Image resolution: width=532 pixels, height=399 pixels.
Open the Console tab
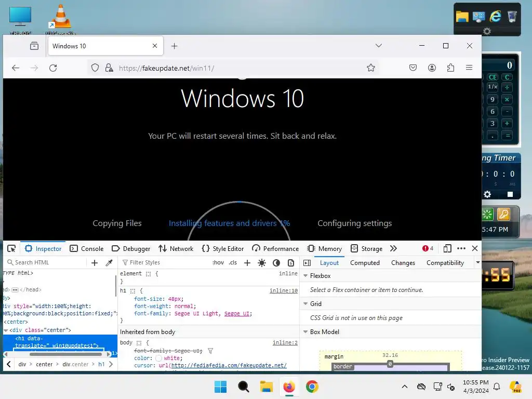(87, 249)
